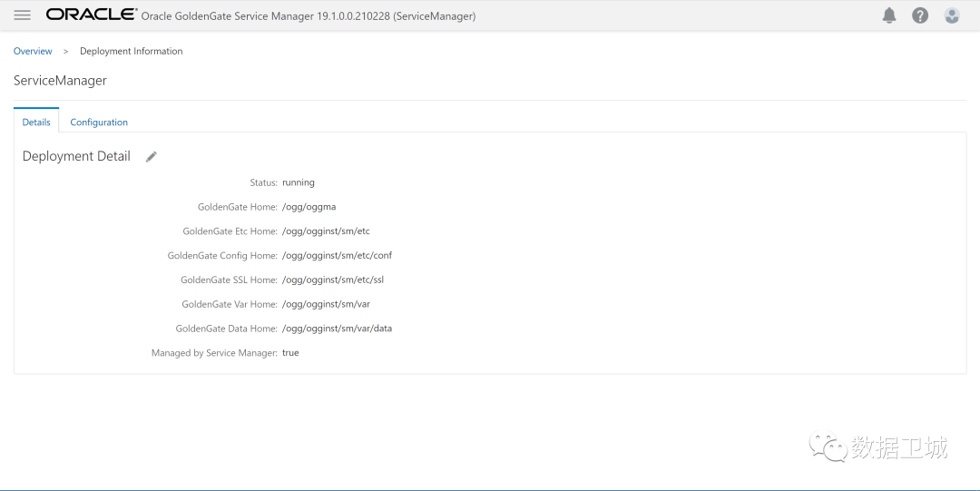Viewport: 980px width, 491px height.
Task: Click the Deployment Detail heading
Action: point(76,156)
